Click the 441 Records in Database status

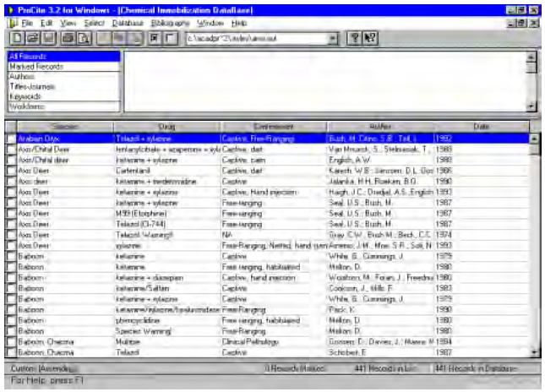[477, 368]
